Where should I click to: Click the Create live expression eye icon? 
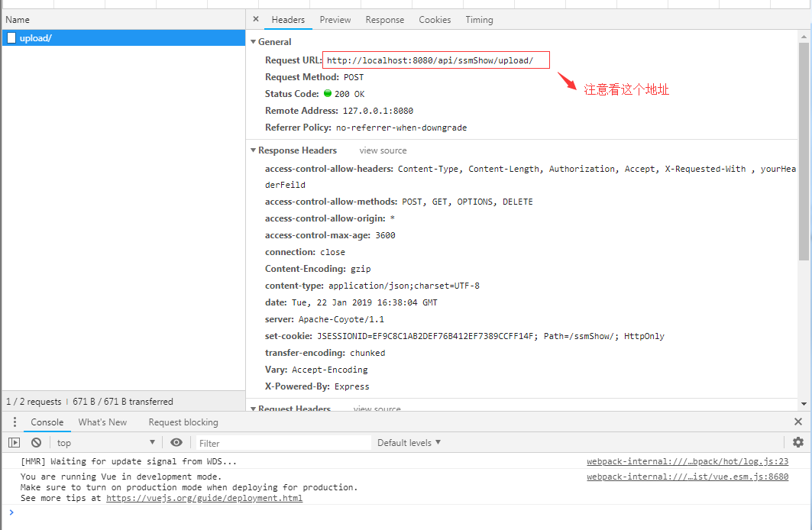(x=176, y=442)
